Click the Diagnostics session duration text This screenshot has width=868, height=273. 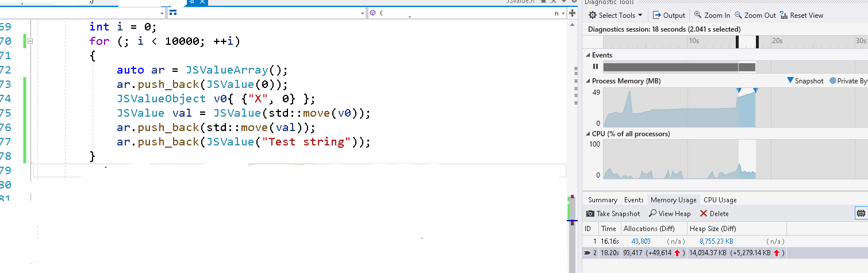665,29
